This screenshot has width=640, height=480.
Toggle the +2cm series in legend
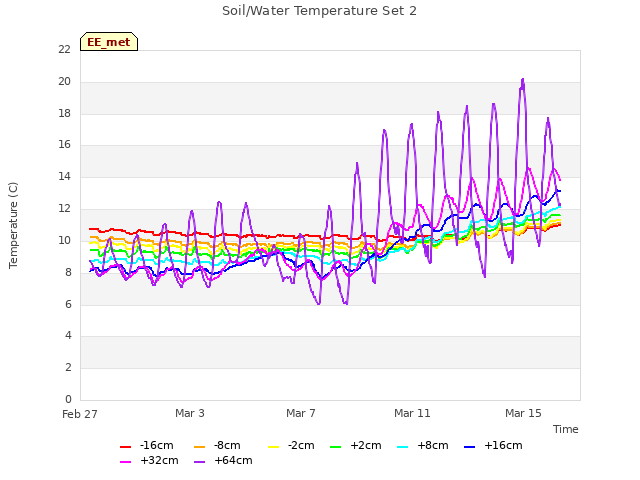tap(356, 445)
